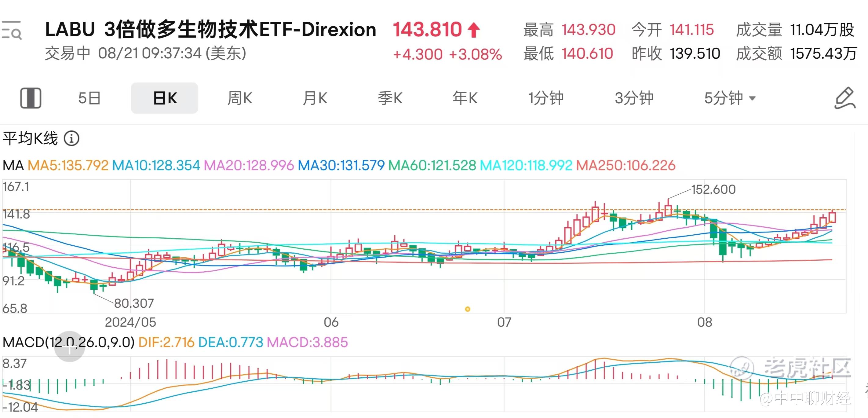Click the info icon beside 平均K线
The height and width of the screenshot is (418, 868).
(71, 138)
